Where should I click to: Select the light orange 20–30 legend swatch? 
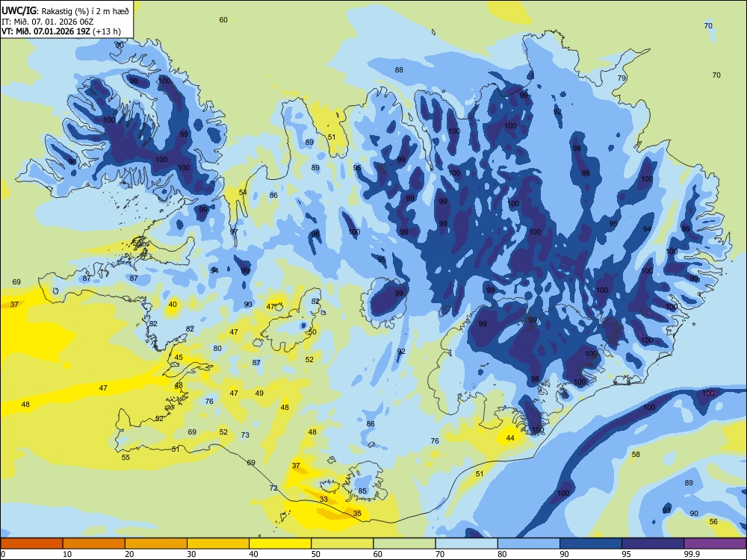pyautogui.click(x=156, y=544)
